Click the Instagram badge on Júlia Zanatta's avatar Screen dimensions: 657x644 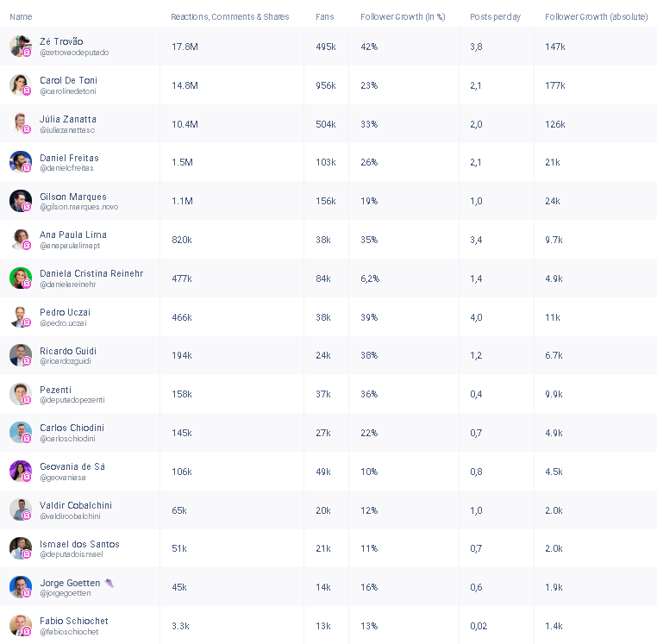[27, 129]
